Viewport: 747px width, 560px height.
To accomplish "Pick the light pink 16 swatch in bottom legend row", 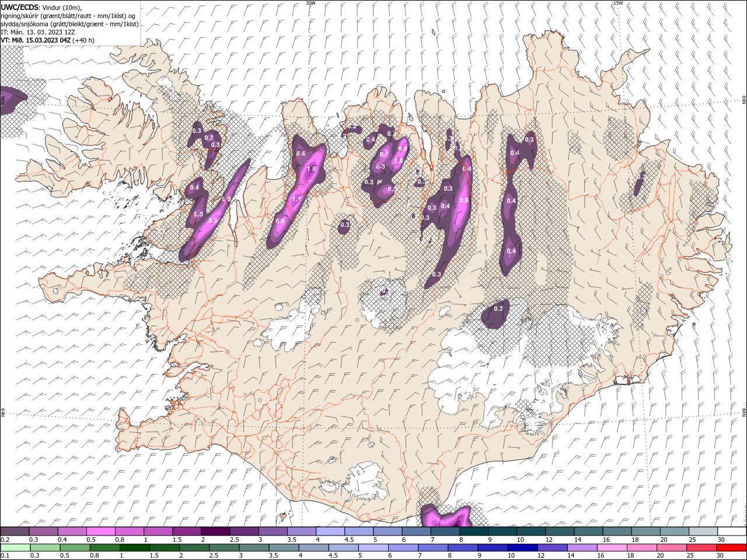I will [611, 548].
